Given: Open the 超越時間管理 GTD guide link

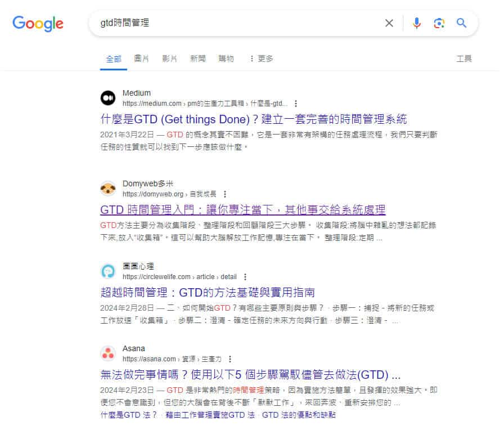Looking at the screenshot, I should [207, 293].
